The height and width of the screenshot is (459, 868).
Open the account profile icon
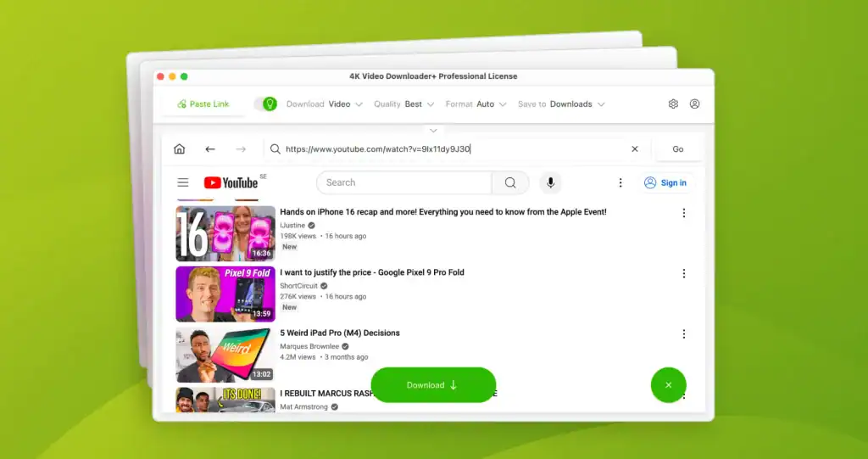(695, 104)
